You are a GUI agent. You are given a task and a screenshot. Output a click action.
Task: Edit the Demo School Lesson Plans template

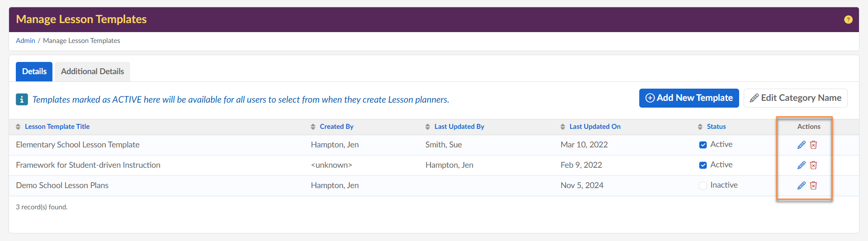[x=801, y=185]
